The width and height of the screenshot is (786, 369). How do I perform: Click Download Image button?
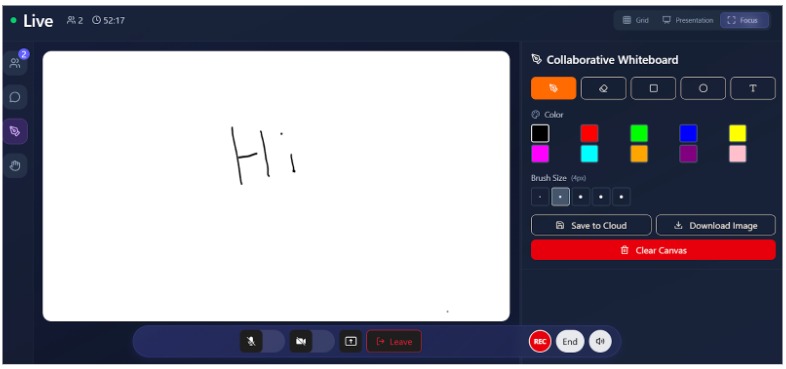716,225
